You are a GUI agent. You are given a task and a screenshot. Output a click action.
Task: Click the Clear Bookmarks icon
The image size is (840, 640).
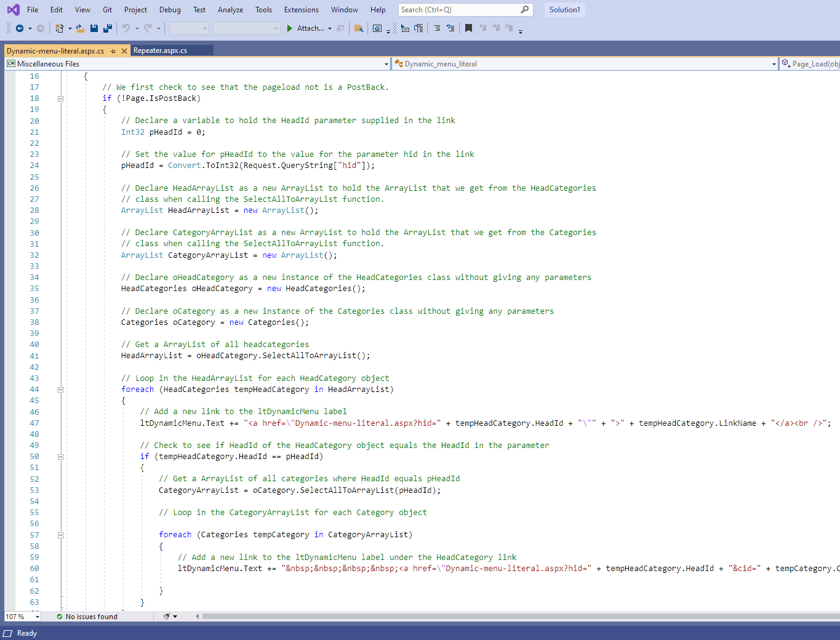509,28
